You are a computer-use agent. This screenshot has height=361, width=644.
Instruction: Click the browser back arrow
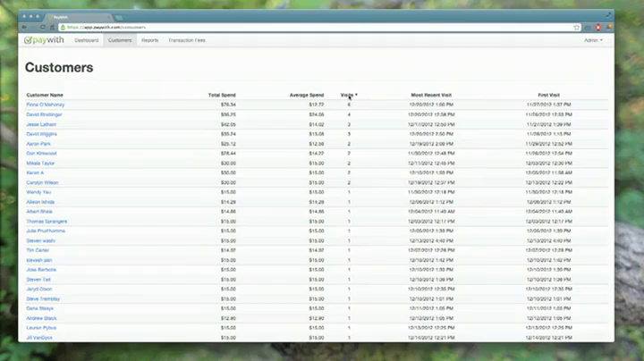[x=26, y=28]
